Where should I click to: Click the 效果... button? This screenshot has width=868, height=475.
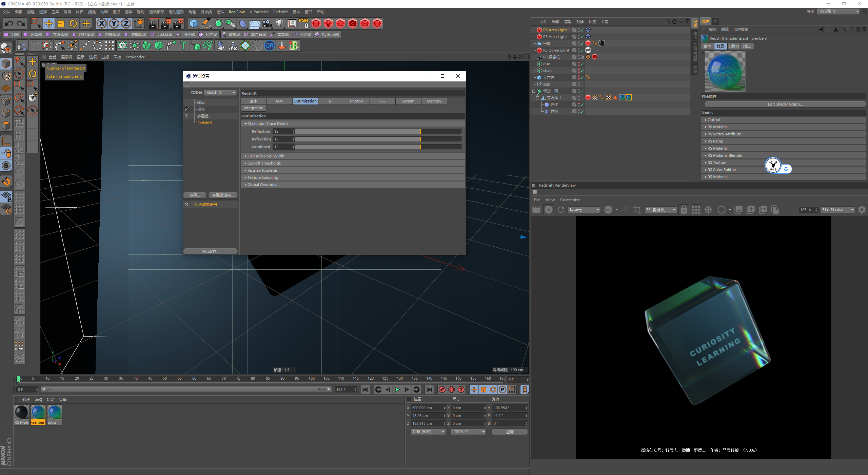(195, 195)
